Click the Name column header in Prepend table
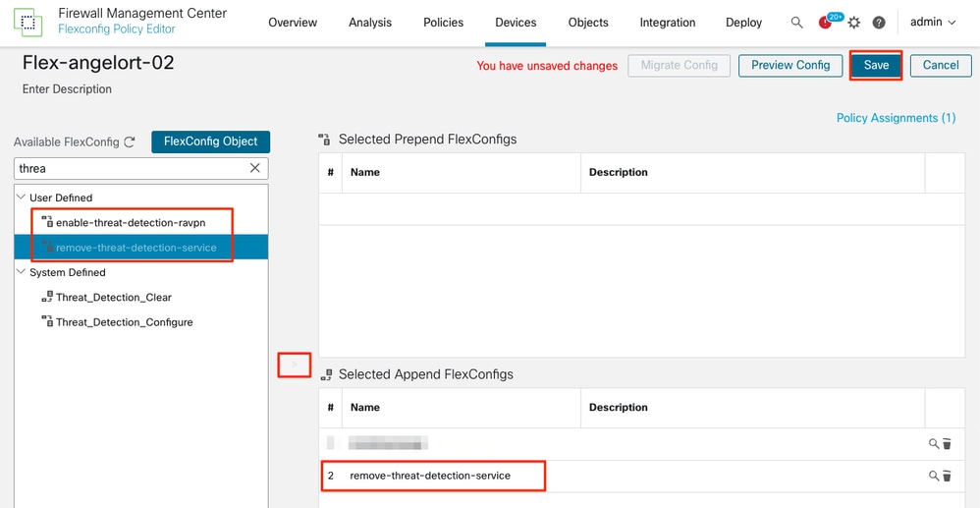This screenshot has width=980, height=508. tap(365, 172)
